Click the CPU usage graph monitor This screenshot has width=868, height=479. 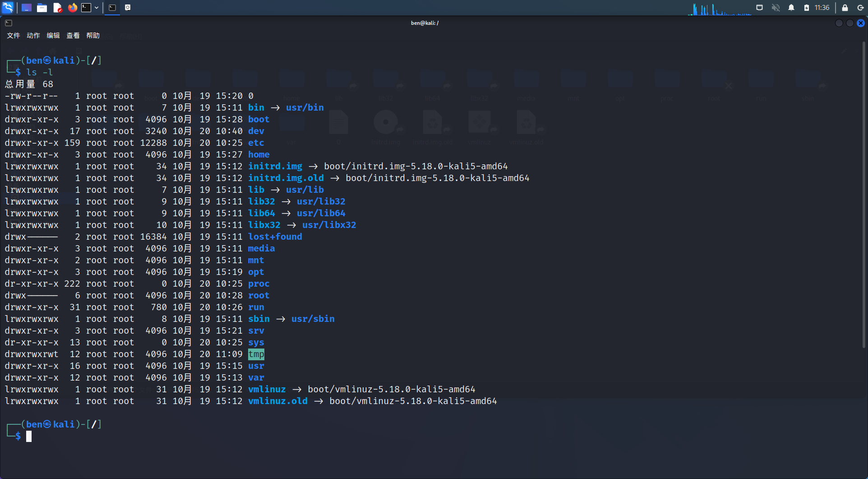point(719,8)
